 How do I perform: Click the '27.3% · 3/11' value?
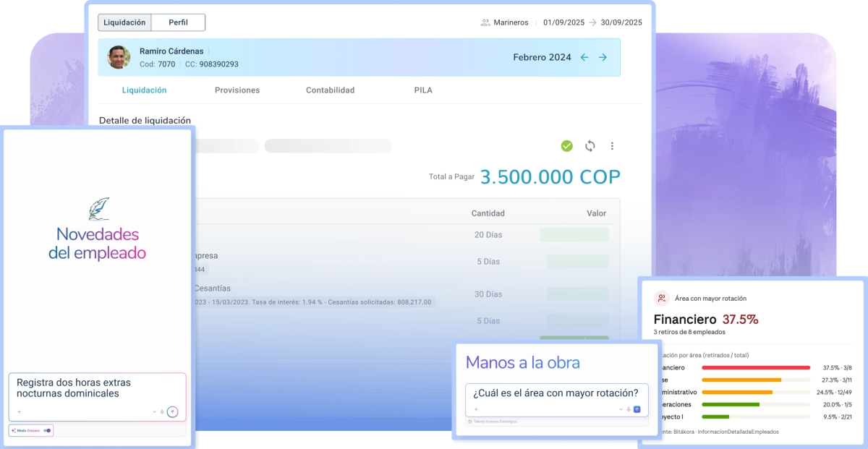point(838,380)
